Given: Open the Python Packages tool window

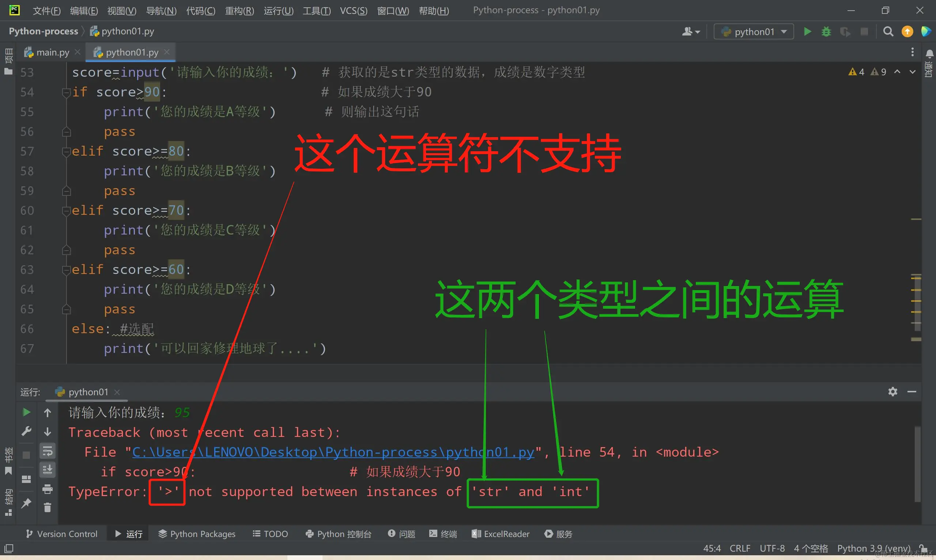Looking at the screenshot, I should [x=197, y=534].
